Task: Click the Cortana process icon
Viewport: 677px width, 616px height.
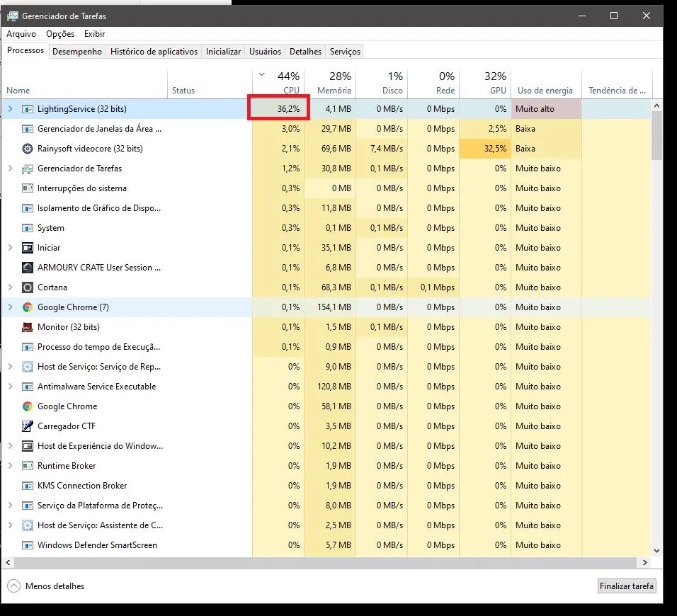Action: (x=27, y=287)
